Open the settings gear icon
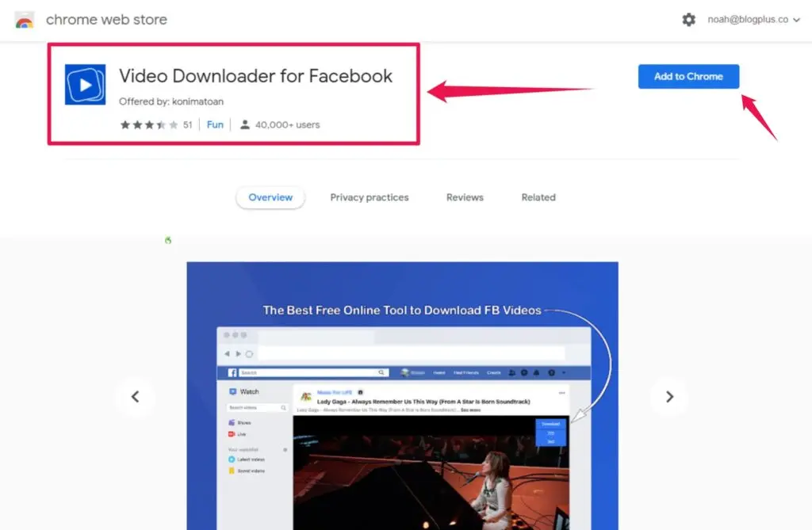 coord(688,20)
